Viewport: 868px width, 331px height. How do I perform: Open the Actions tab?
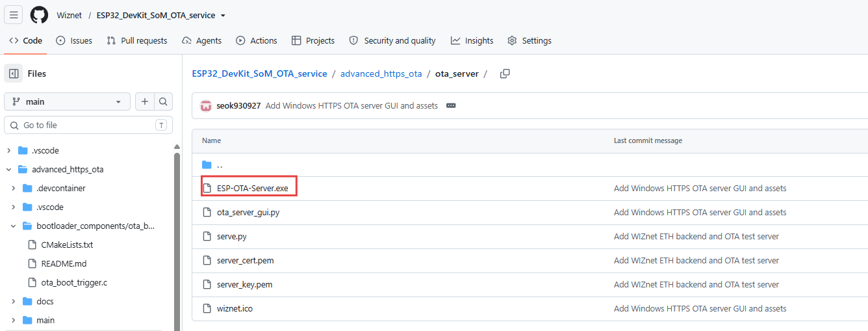257,40
